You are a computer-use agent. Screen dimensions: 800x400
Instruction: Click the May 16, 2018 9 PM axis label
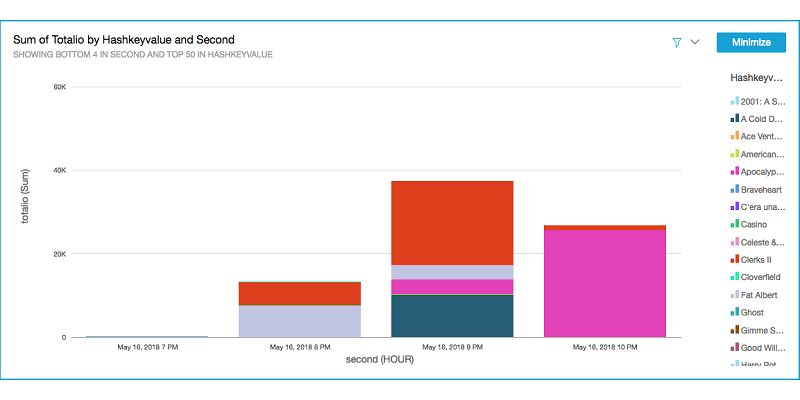tap(452, 347)
